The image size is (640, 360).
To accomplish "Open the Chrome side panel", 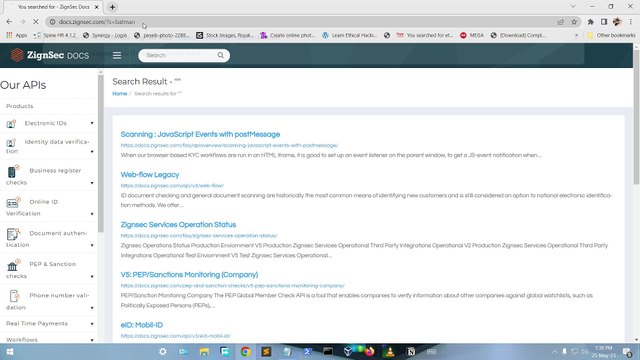I will point(604,22).
